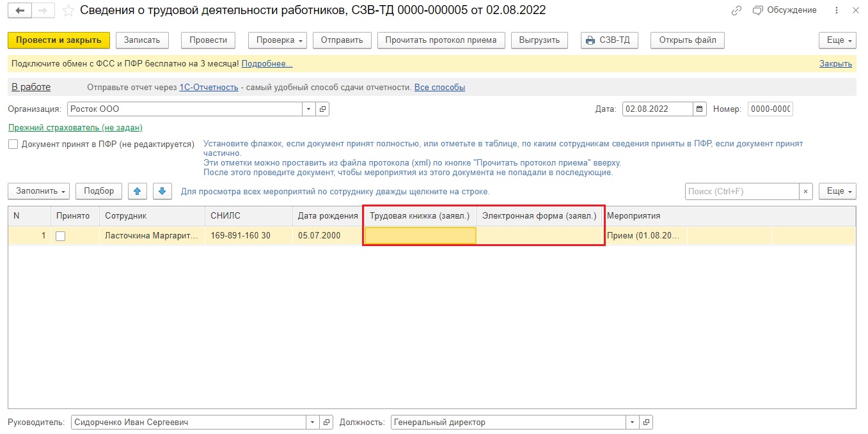Click the Подбор button
This screenshot has height=434, width=868.
point(99,191)
